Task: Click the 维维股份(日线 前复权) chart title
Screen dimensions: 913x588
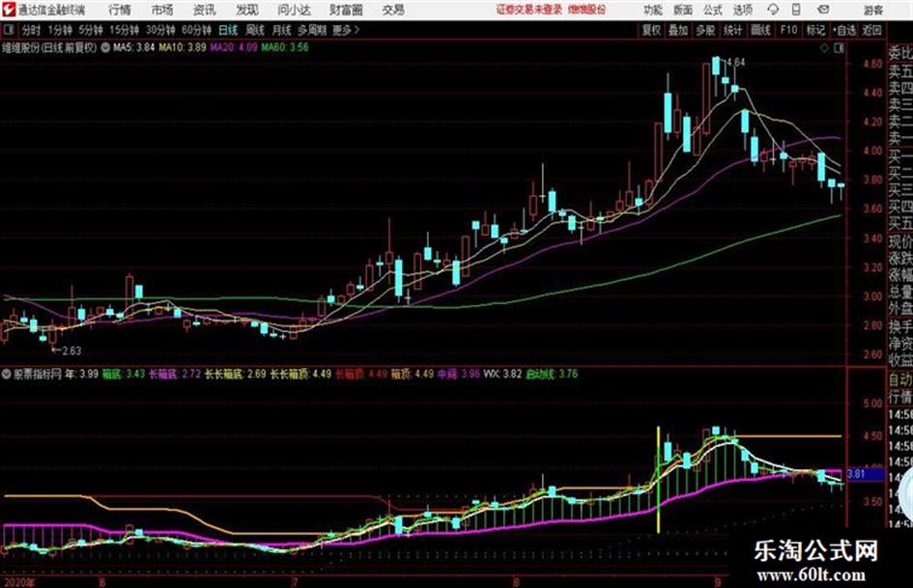Action: (x=49, y=47)
